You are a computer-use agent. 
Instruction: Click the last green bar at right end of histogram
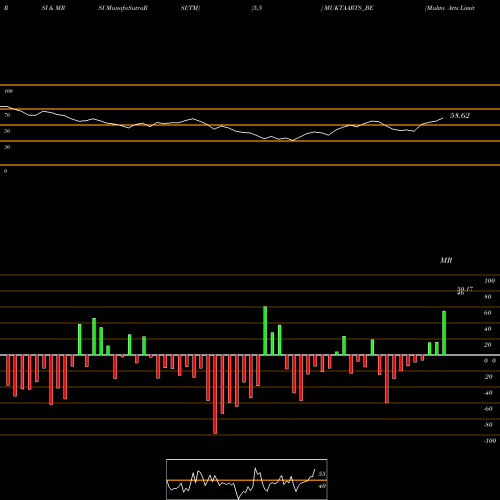point(444,333)
